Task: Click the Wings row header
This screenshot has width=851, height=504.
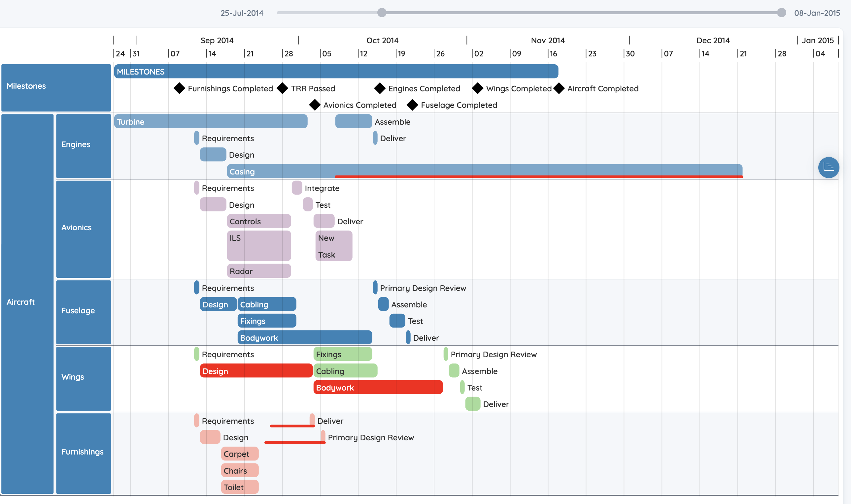Action: click(84, 379)
